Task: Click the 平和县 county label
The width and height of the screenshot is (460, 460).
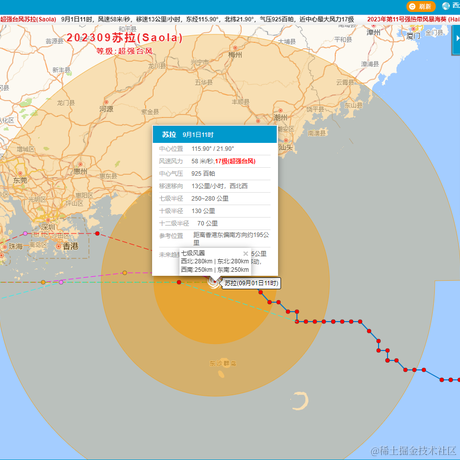Action: [343, 40]
